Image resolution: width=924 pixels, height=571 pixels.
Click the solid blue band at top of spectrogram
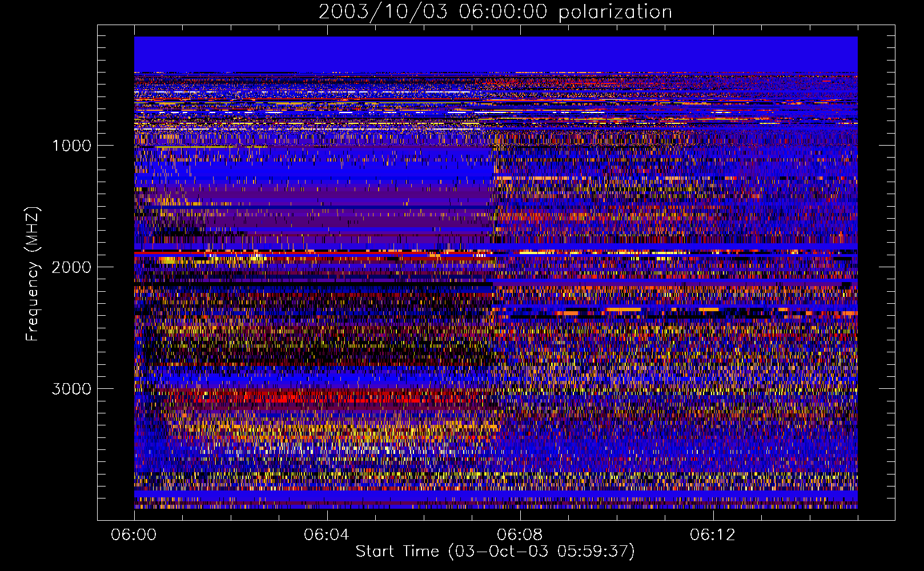pos(496,54)
